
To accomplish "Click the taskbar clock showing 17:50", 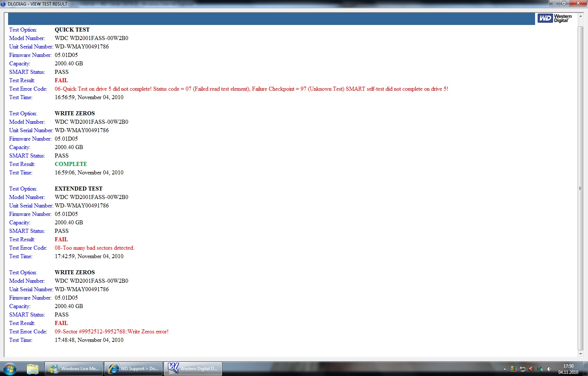I will click(x=568, y=369).
